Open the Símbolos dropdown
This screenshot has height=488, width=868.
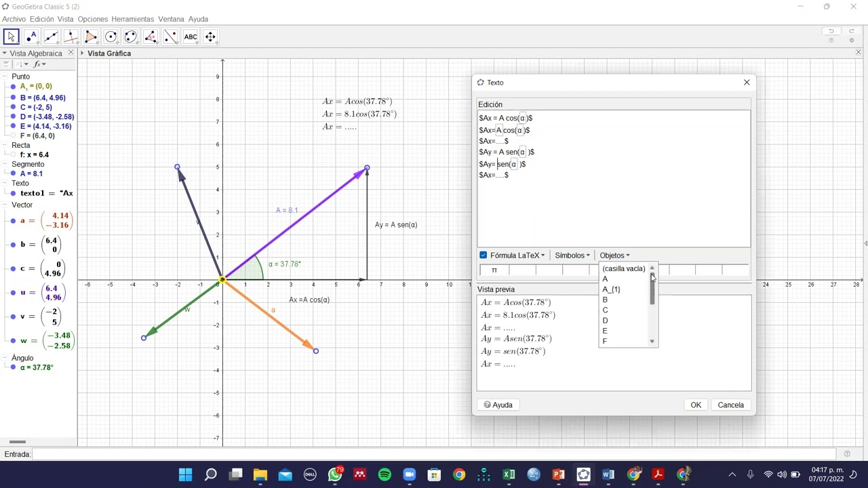coord(572,256)
